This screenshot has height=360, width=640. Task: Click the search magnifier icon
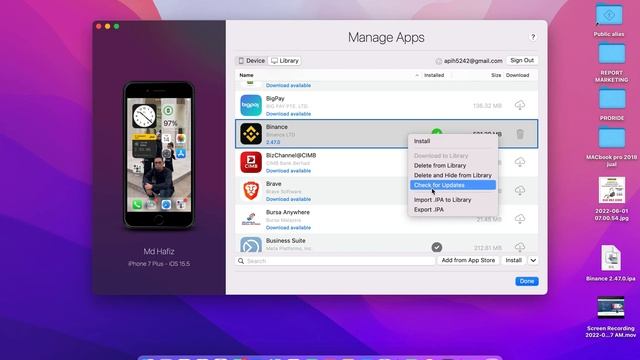click(x=241, y=260)
